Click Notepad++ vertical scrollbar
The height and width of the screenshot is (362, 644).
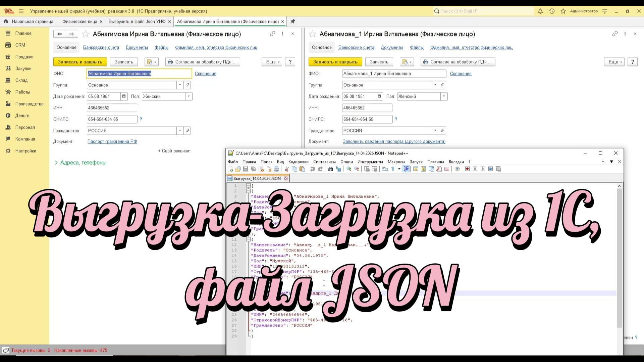coord(619,258)
